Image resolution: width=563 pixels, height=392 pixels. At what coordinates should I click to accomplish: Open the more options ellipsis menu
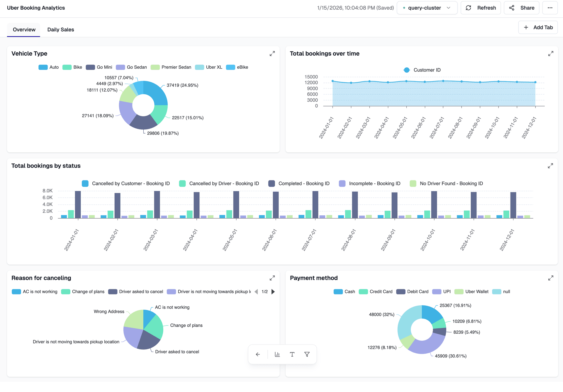point(550,8)
